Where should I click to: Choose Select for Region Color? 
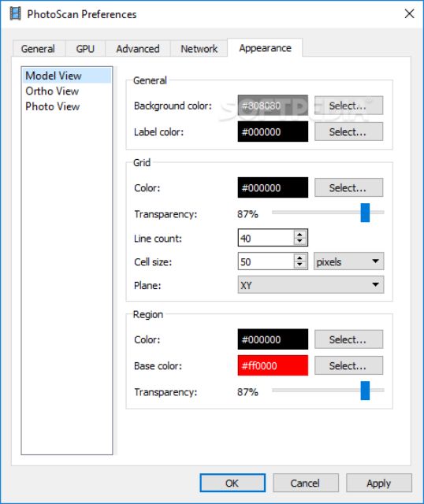348,339
